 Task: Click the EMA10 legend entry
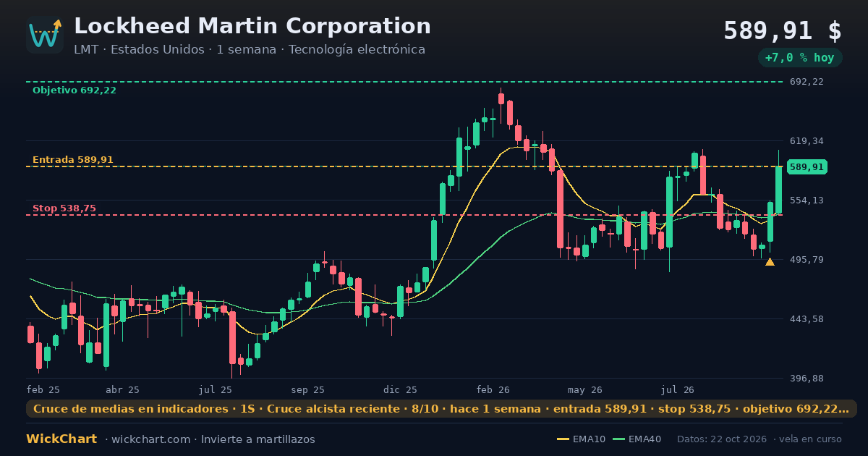pos(581,439)
